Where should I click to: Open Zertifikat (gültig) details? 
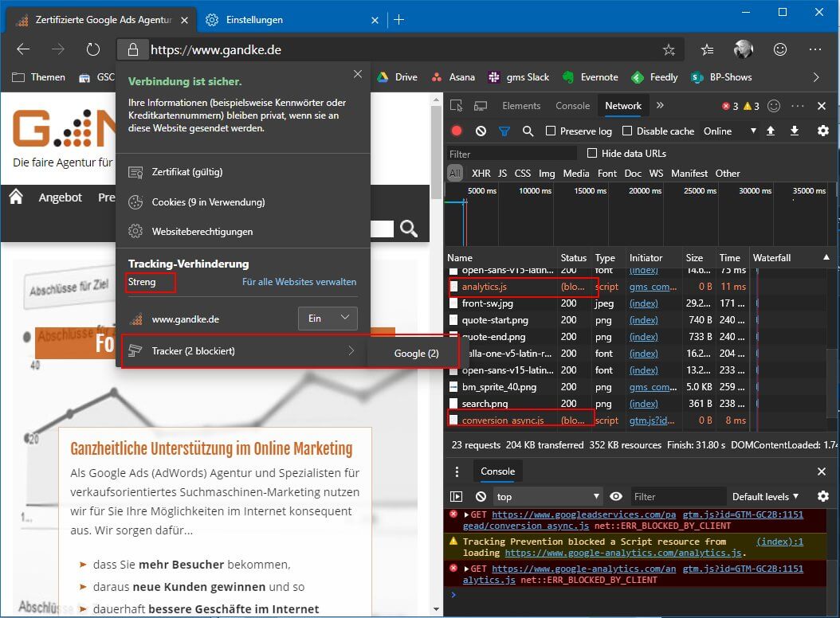[x=187, y=172]
